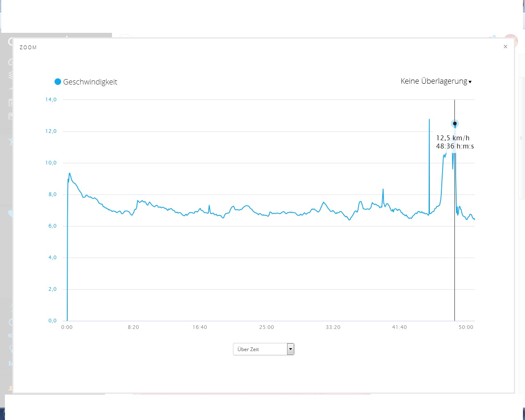Click the lightbulb icon in sidebar
The image size is (525, 420).
(x=11, y=349)
